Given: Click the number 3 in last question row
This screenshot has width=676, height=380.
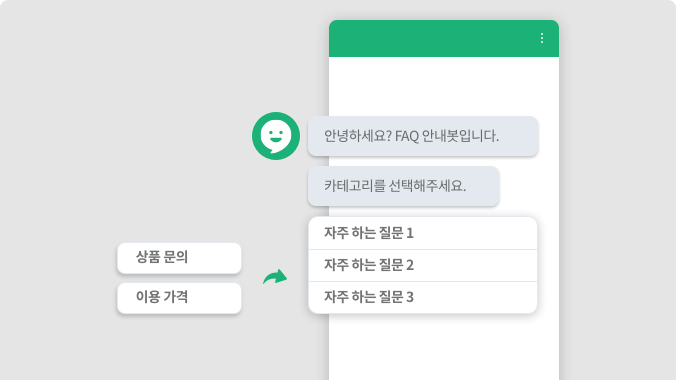Looking at the screenshot, I should click(x=410, y=297).
